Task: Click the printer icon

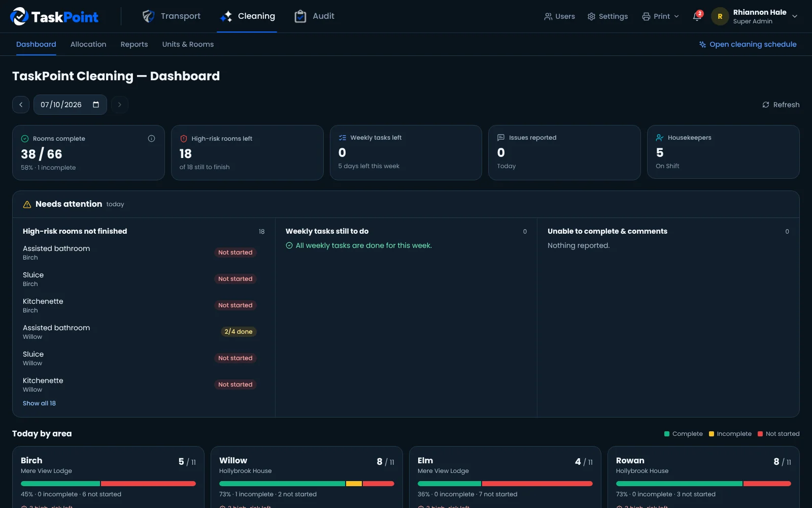Action: tap(646, 16)
